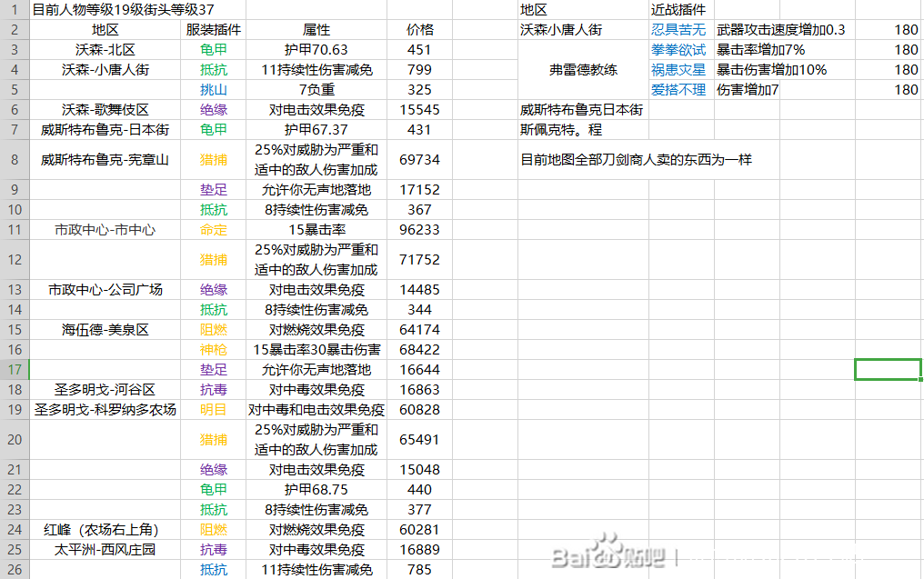Click the 爱搭不理 melee plugin entry
924x579 pixels.
coord(678,89)
